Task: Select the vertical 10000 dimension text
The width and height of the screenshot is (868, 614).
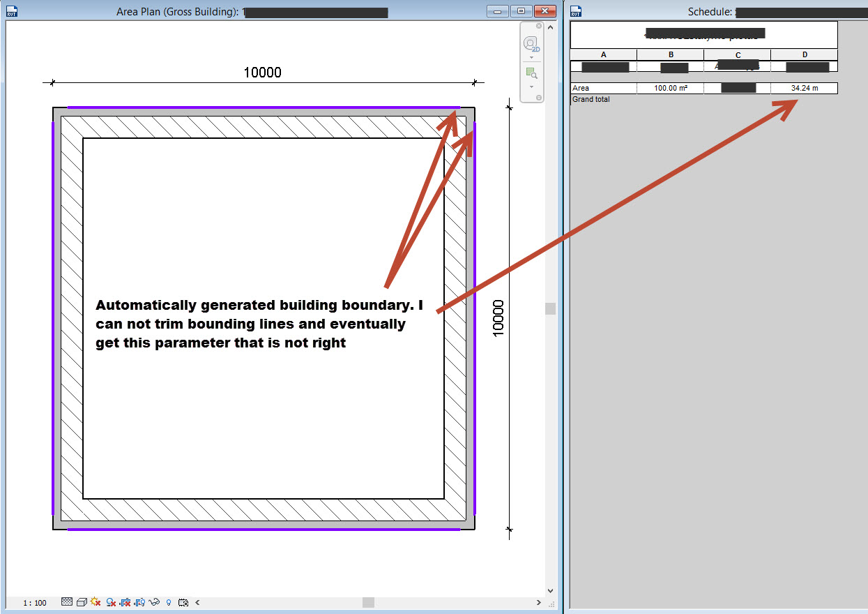Action: (x=498, y=318)
